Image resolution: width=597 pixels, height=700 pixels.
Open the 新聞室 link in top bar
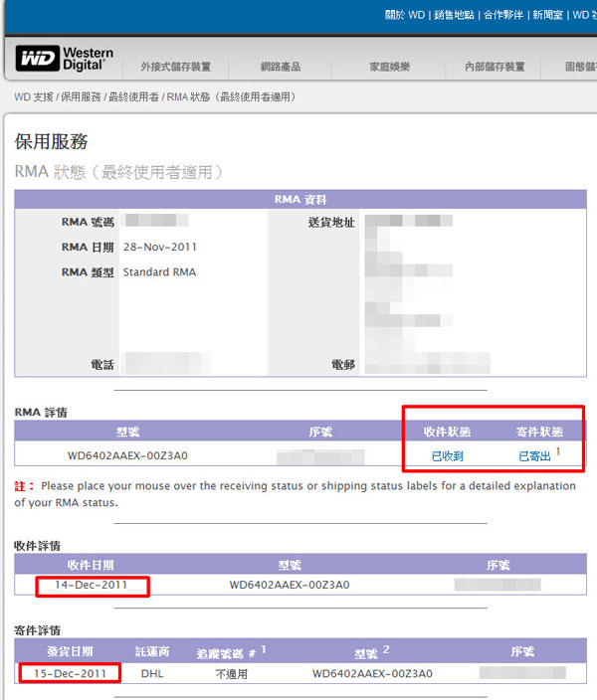(547, 15)
